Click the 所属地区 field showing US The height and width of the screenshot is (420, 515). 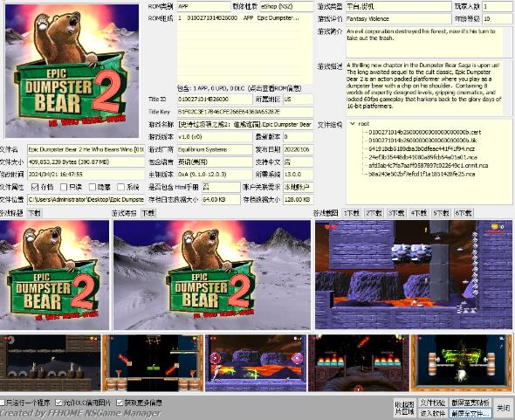tap(299, 100)
